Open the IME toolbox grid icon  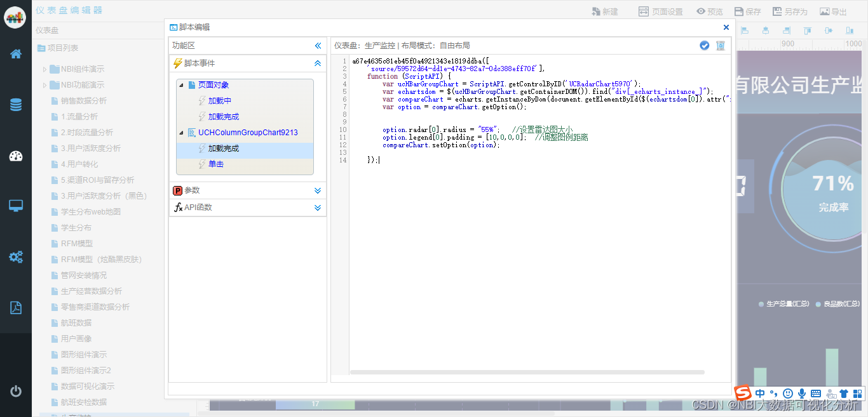click(x=857, y=394)
